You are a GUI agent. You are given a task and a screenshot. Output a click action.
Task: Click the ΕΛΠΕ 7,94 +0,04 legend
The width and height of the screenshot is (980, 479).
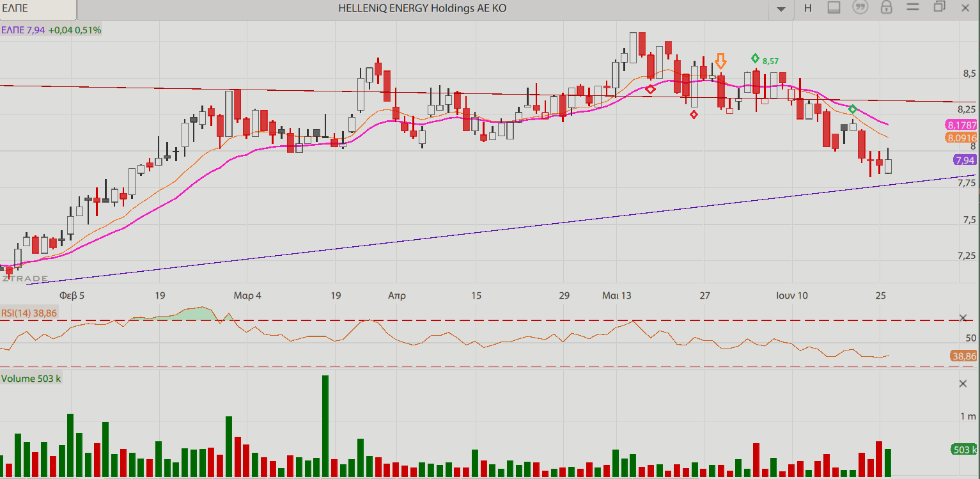tap(51, 29)
